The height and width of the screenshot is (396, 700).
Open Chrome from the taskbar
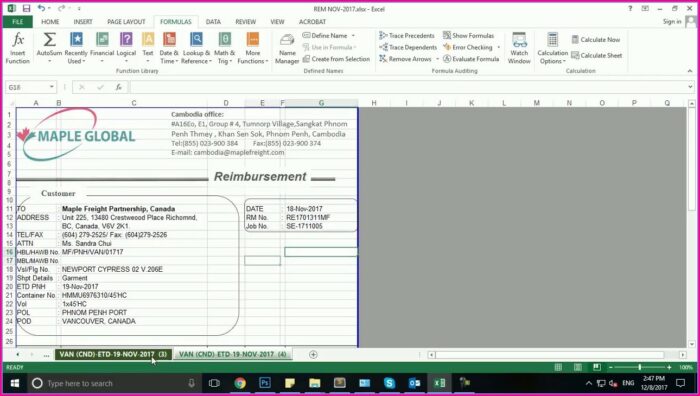tap(240, 383)
